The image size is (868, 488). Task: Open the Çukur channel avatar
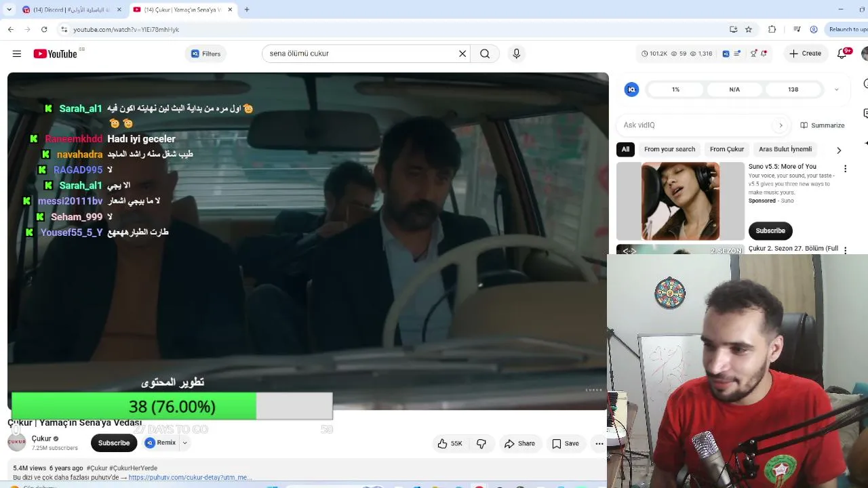pos(17,443)
